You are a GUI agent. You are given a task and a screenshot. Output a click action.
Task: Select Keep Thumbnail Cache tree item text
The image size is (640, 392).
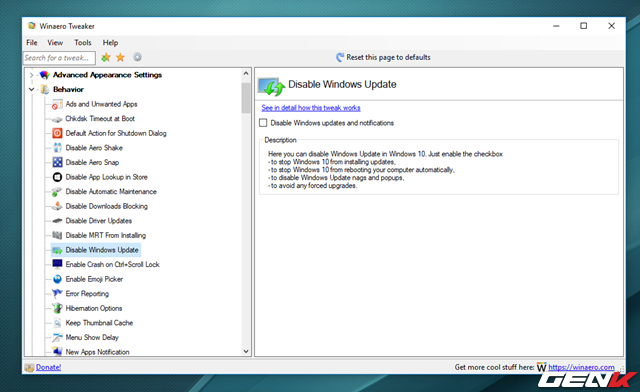[99, 323]
